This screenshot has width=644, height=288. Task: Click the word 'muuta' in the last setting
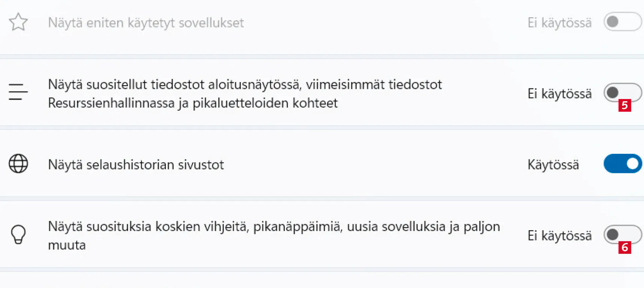tap(67, 245)
